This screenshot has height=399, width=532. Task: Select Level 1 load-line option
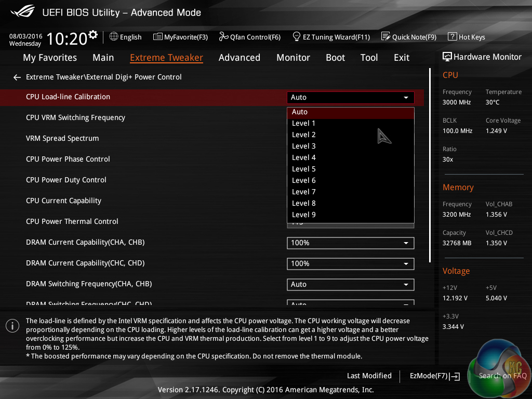tap(351, 124)
